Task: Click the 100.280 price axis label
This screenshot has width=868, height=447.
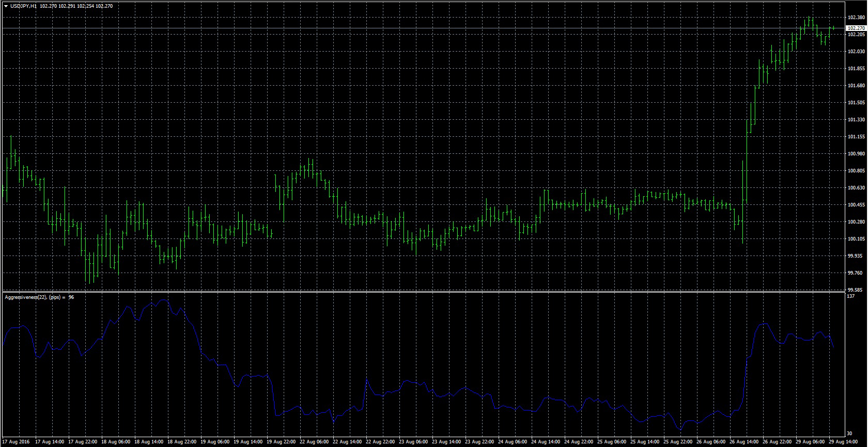Action: pos(856,222)
